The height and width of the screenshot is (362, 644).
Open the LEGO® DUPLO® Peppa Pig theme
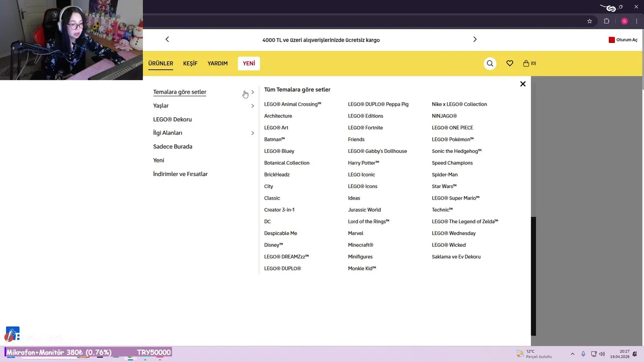pyautogui.click(x=378, y=104)
